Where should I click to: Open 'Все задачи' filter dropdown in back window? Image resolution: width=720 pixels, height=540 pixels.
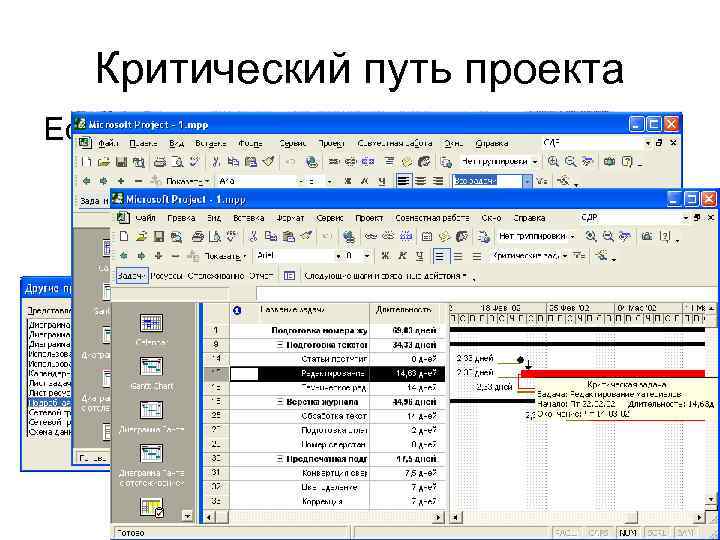(527, 181)
